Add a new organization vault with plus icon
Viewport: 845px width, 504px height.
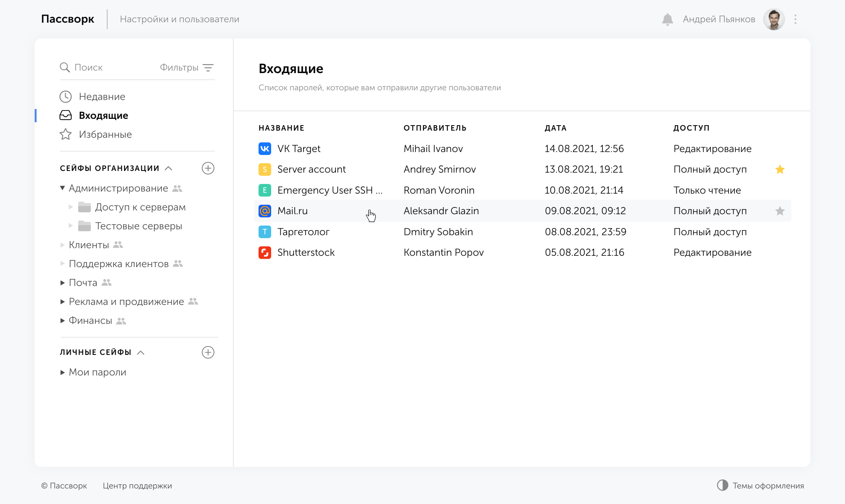[x=208, y=168]
